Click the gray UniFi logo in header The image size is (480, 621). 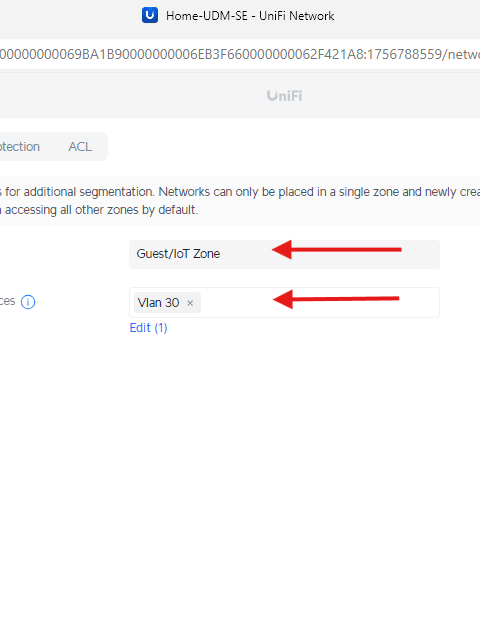(x=284, y=96)
